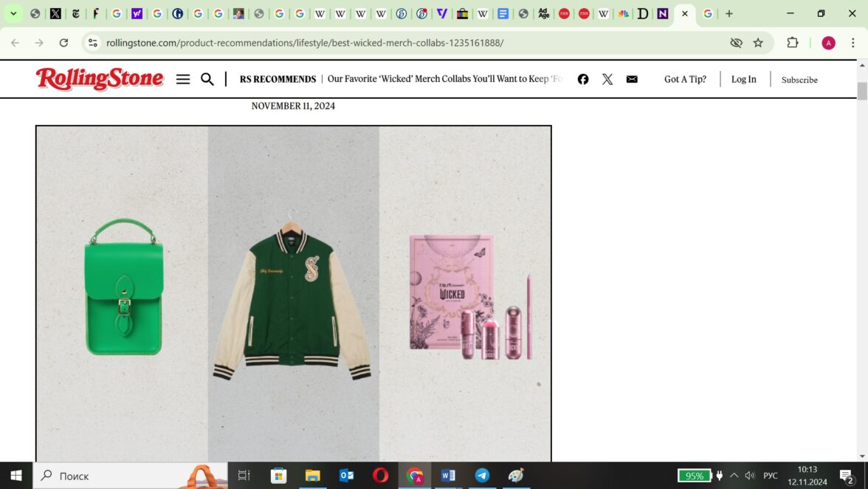The image size is (868, 489).
Task: Close the current Rolling Stone tab
Action: (x=685, y=14)
